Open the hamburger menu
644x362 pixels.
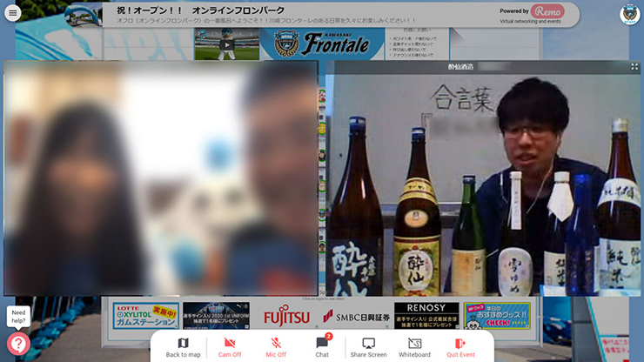point(13,13)
